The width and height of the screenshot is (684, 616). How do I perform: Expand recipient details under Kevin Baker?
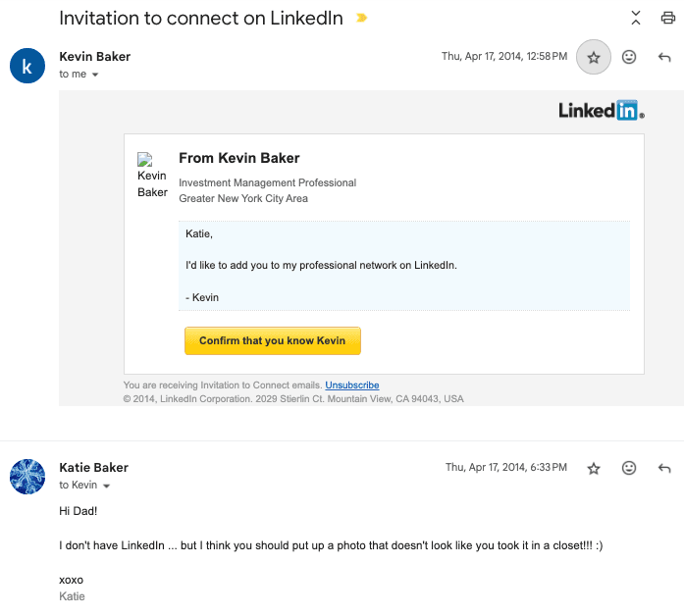(95, 75)
